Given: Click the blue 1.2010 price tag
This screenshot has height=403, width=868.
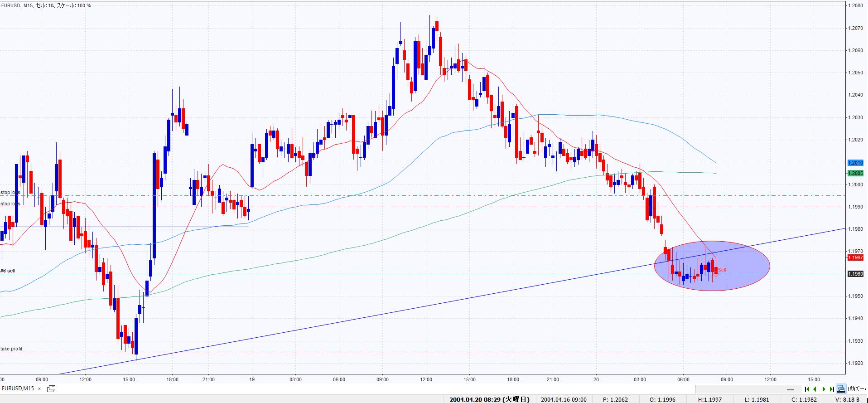Looking at the screenshot, I should click(855, 163).
